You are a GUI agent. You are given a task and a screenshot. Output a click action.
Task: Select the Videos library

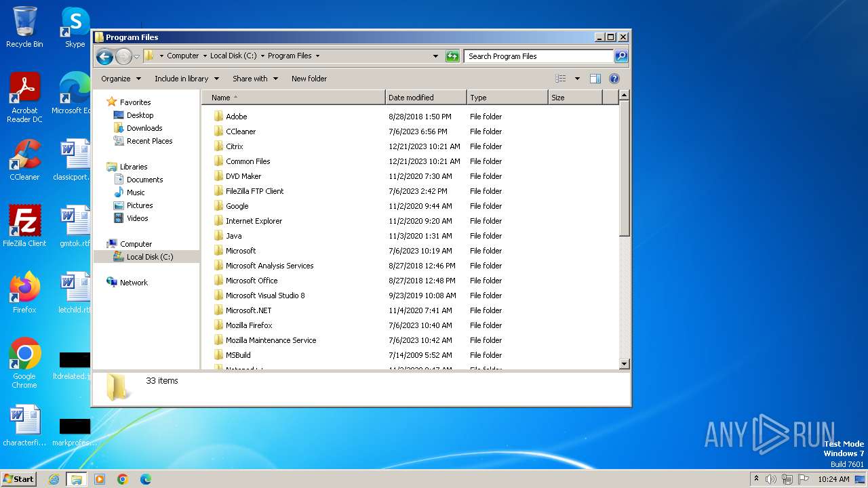pyautogui.click(x=137, y=218)
